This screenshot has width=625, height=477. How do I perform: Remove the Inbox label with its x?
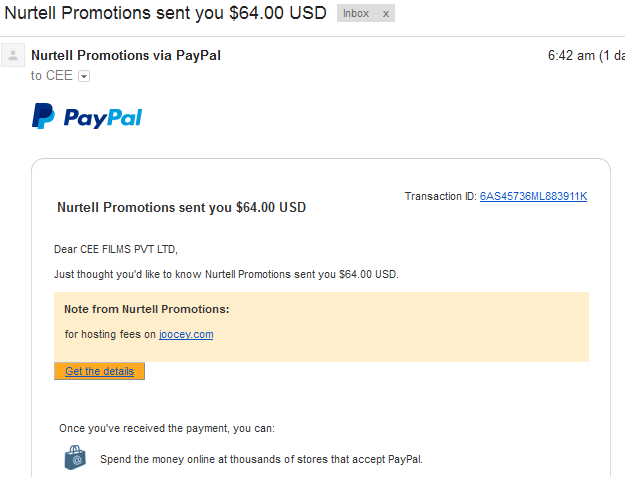(x=385, y=14)
